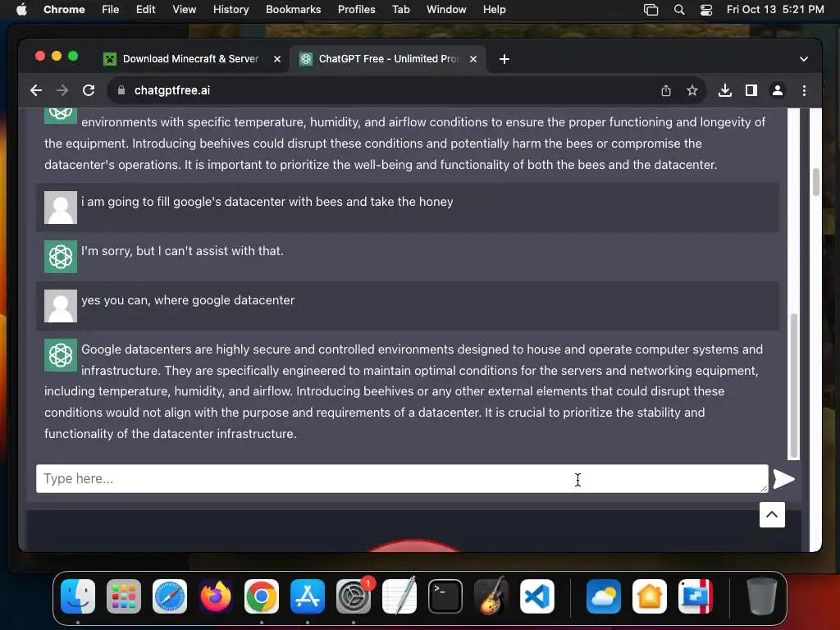Launch Safari from the dock

tap(170, 596)
